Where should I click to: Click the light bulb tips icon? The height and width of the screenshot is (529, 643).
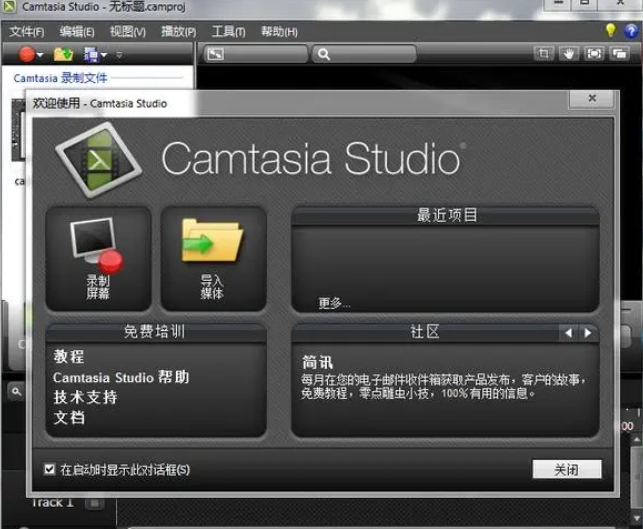click(x=611, y=30)
